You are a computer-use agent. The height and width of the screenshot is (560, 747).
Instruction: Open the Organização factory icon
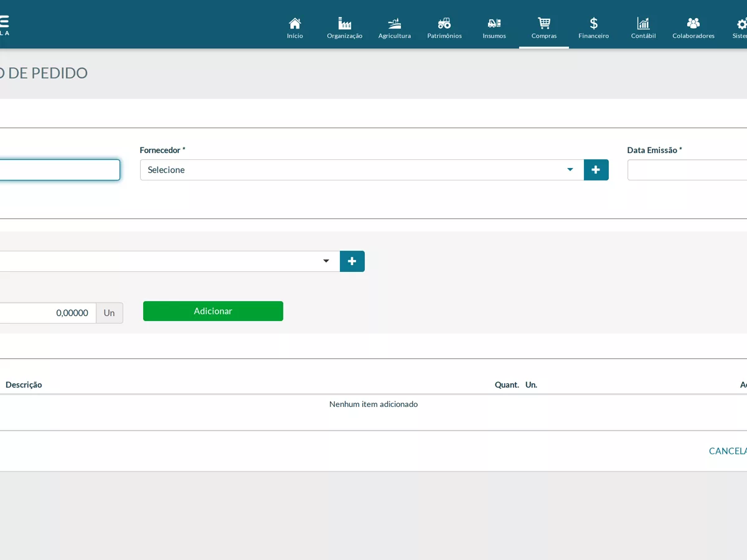pyautogui.click(x=345, y=24)
